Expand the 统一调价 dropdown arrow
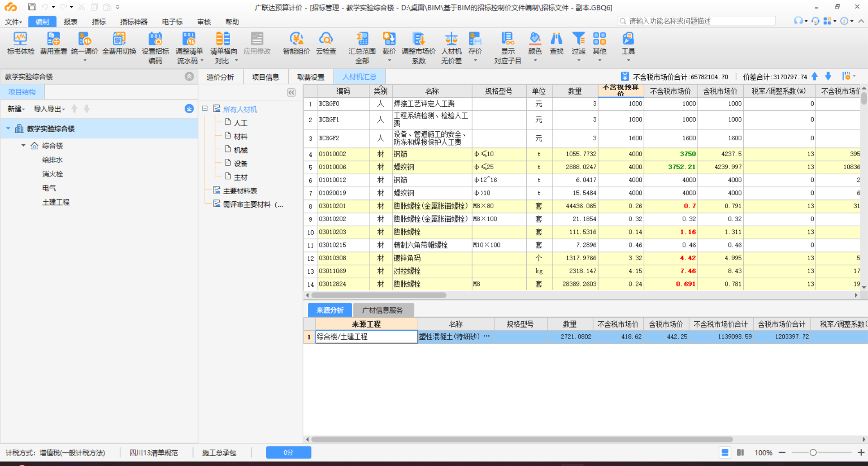This screenshot has height=466, width=868. click(x=85, y=60)
